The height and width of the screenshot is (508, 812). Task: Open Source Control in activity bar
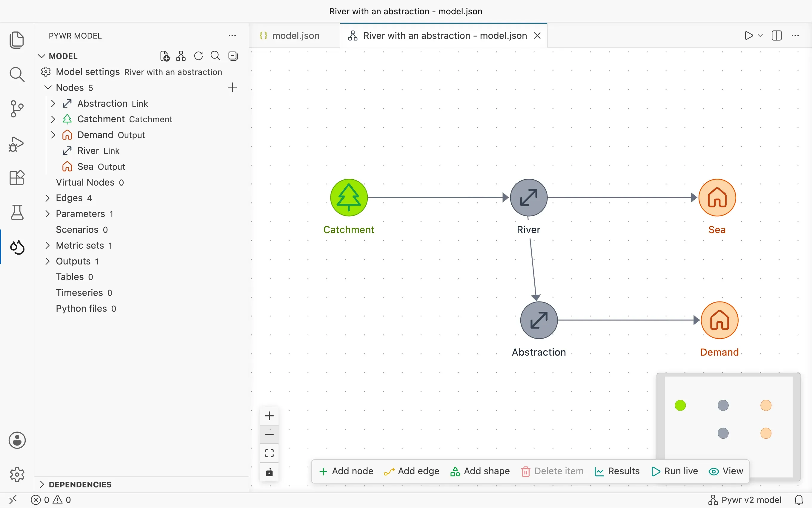pos(17,109)
